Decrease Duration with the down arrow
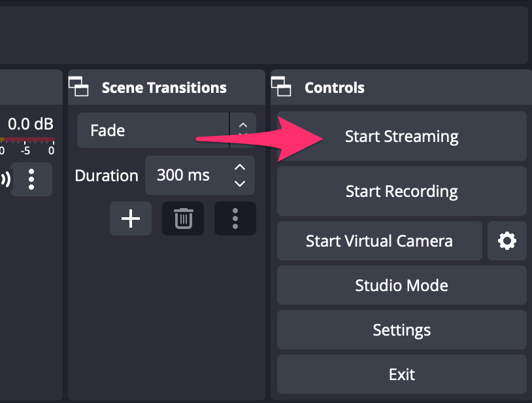532x403 pixels. (x=240, y=184)
